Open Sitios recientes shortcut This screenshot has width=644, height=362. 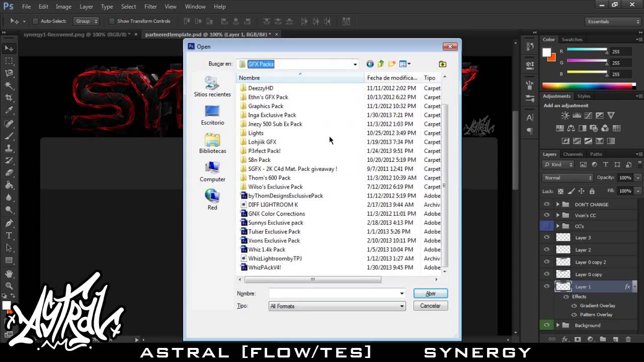(212, 86)
